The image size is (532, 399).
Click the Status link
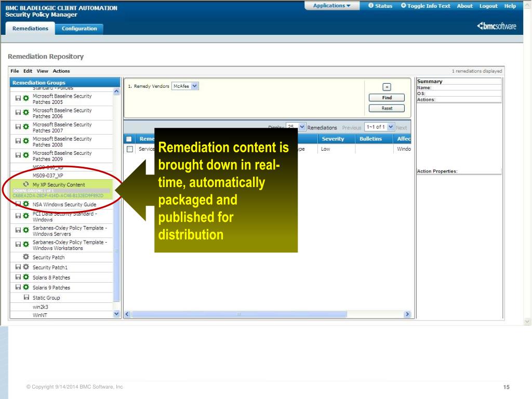380,6
